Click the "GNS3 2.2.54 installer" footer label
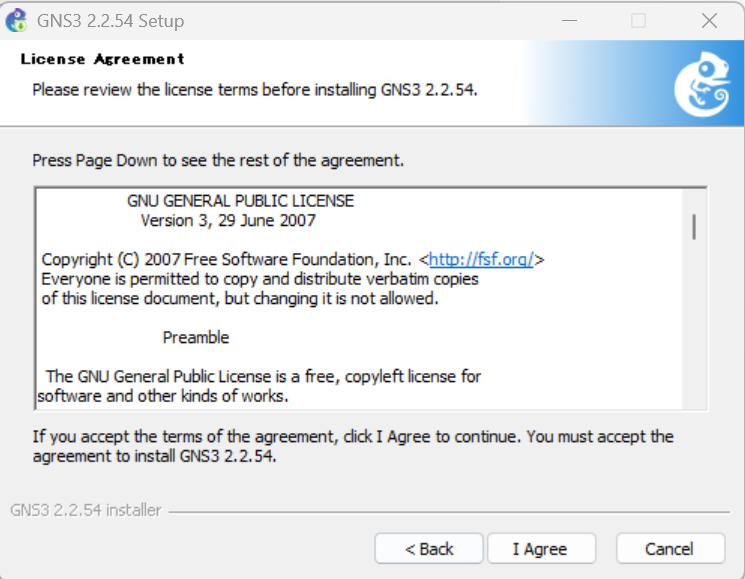The image size is (745, 579). [x=86, y=510]
